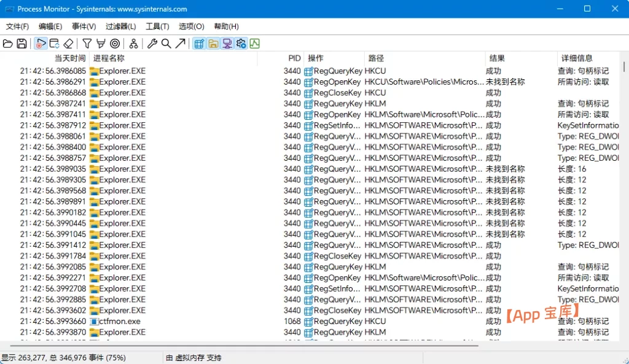
Task: Click path HKCU\Software\Policies\Micros...
Action: pos(424,82)
